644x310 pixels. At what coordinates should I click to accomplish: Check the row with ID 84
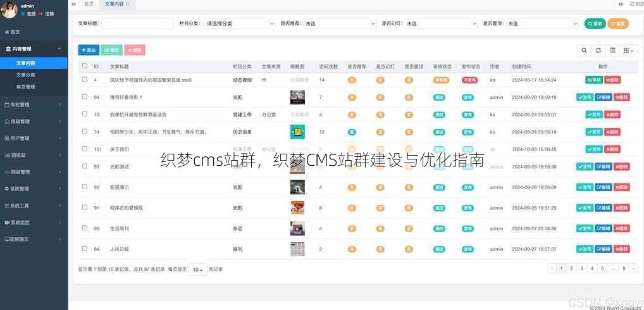coord(85,248)
